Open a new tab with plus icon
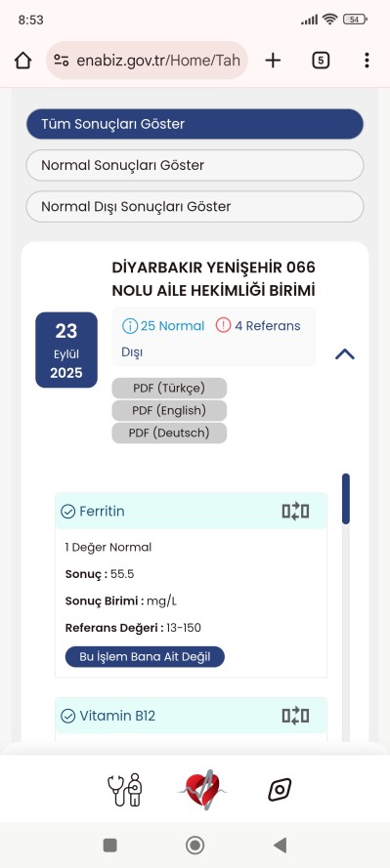The height and width of the screenshot is (868, 390). click(273, 61)
